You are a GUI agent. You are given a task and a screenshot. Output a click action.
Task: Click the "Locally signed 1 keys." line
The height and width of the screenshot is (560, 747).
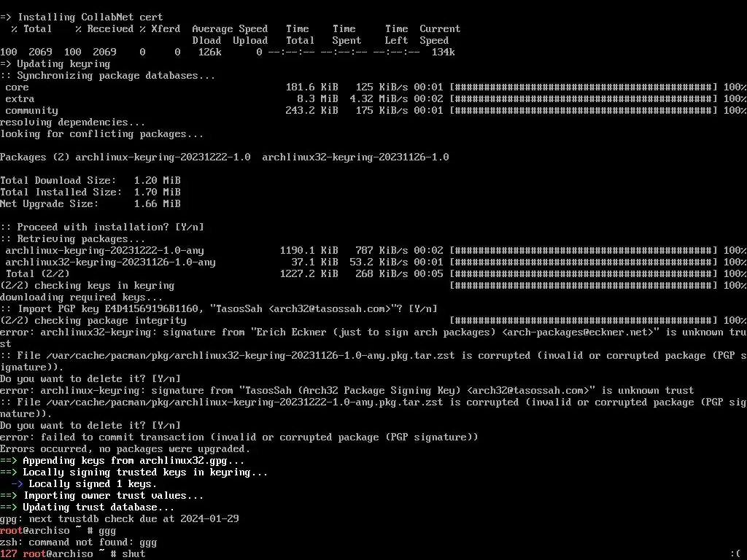(x=85, y=484)
